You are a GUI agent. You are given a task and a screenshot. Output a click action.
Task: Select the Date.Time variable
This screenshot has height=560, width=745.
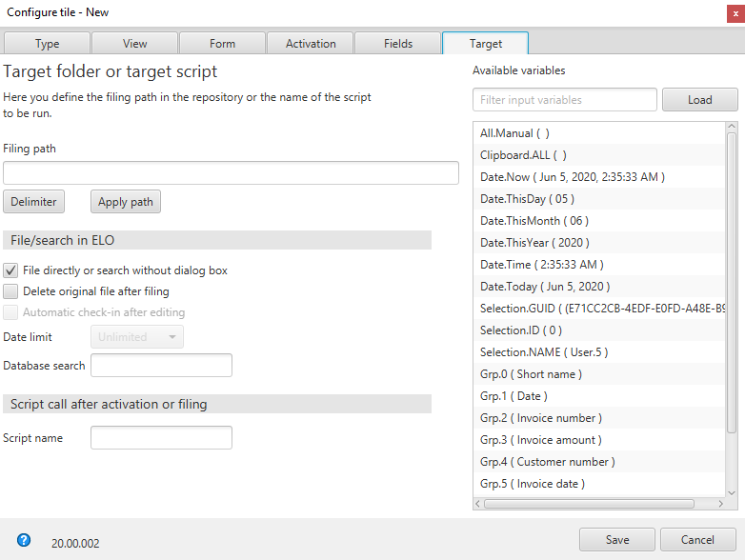coord(599,264)
